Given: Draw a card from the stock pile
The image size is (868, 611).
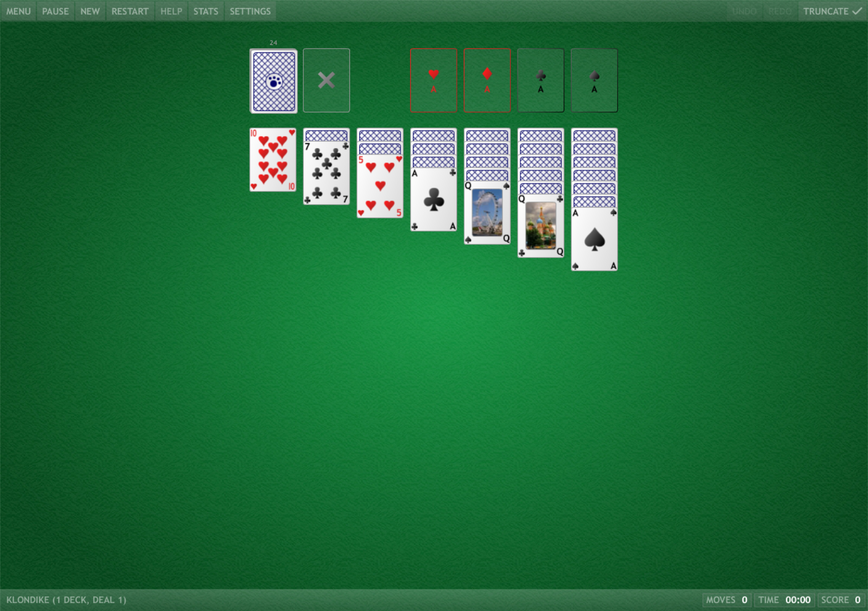Looking at the screenshot, I should (273, 81).
